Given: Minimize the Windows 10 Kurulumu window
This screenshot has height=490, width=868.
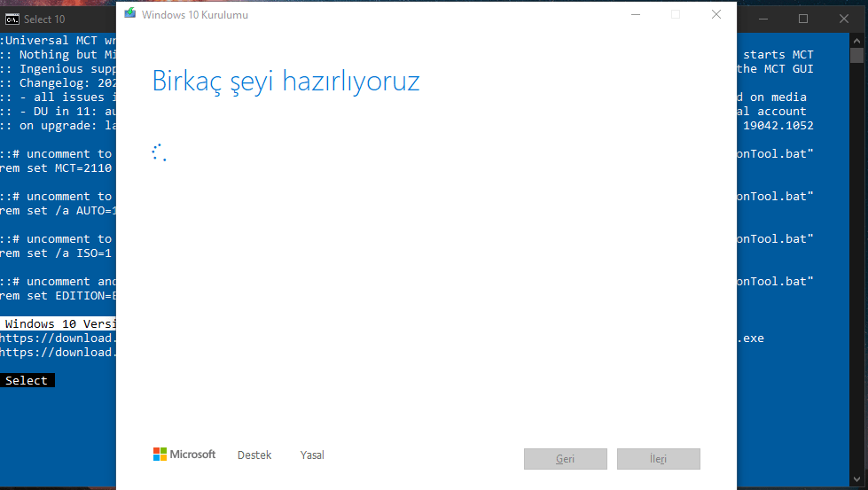Looking at the screenshot, I should [636, 14].
